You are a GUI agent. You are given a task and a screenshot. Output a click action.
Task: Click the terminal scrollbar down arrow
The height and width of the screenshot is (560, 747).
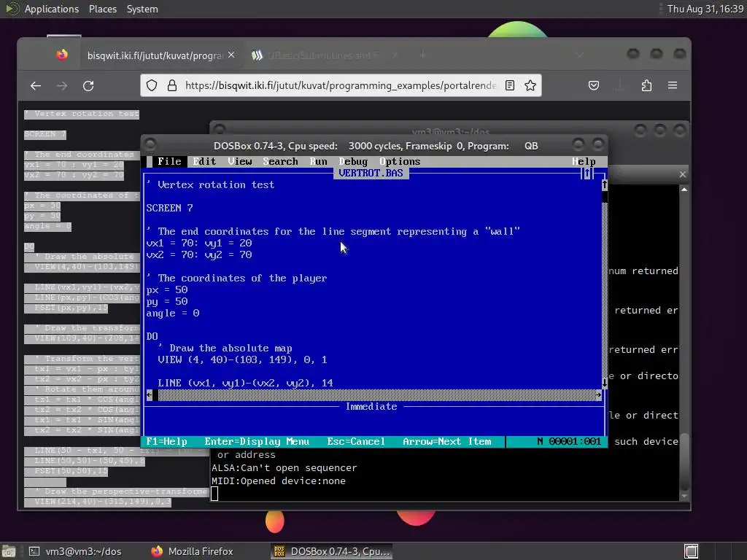684,496
